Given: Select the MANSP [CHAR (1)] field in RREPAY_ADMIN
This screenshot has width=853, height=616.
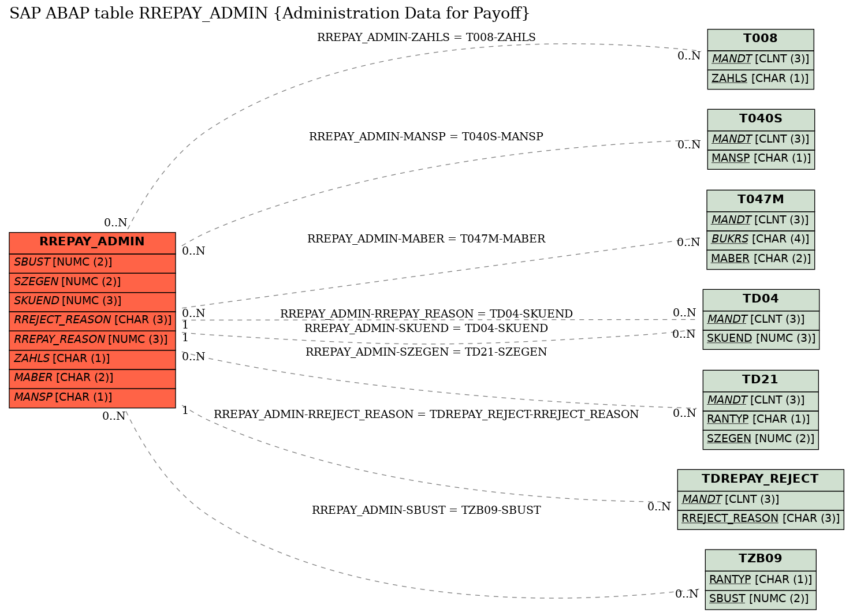Looking at the screenshot, I should [x=92, y=398].
